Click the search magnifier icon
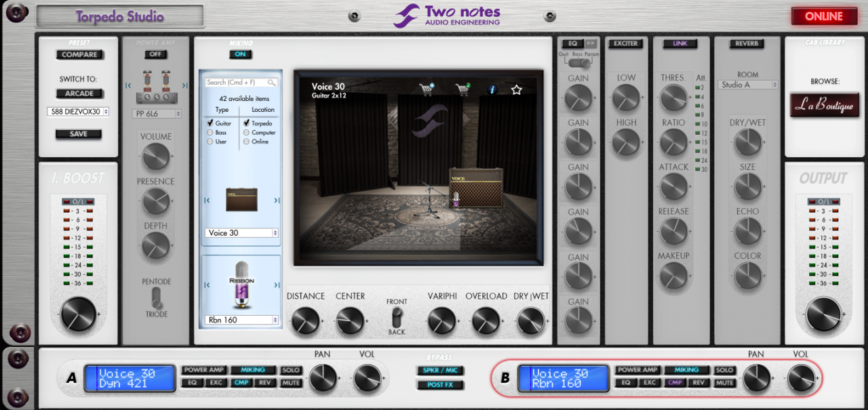The height and width of the screenshot is (410, 868). (271, 82)
